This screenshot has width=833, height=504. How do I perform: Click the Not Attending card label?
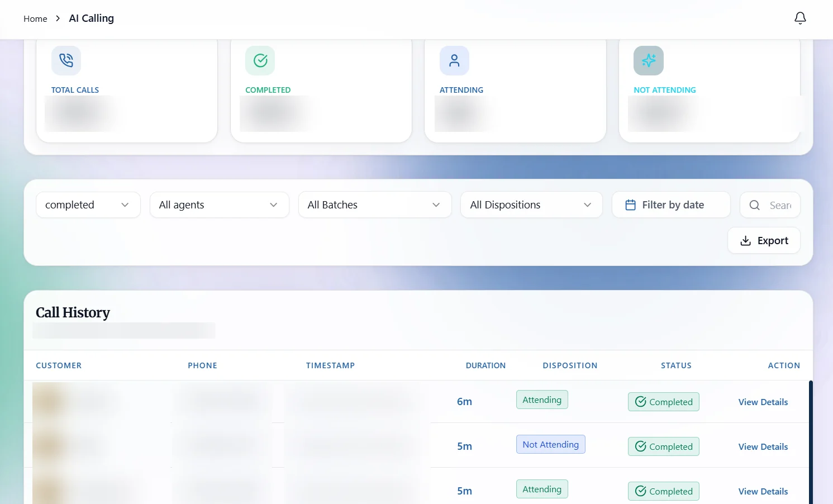click(665, 90)
